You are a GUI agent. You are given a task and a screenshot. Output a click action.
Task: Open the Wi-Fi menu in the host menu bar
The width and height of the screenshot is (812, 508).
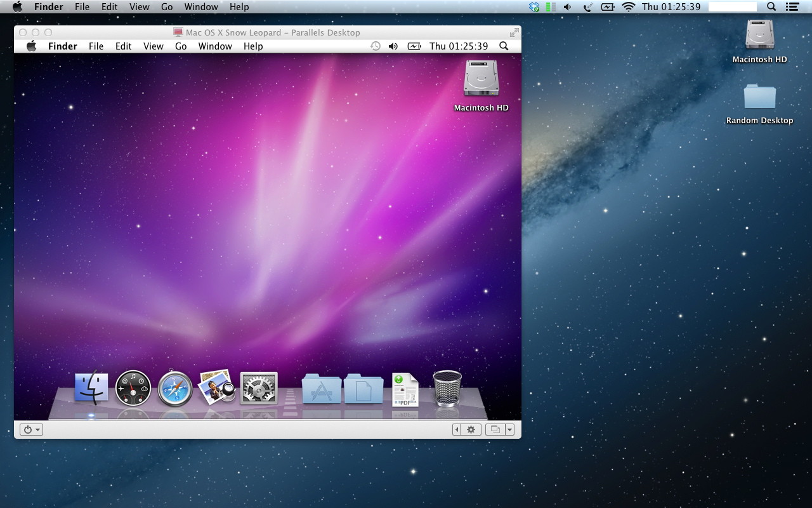pyautogui.click(x=628, y=7)
